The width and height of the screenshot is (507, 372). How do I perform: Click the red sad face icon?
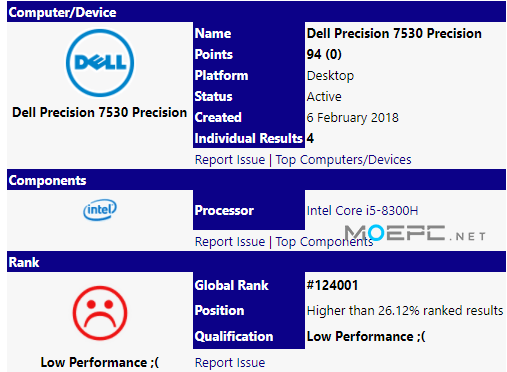[100, 313]
